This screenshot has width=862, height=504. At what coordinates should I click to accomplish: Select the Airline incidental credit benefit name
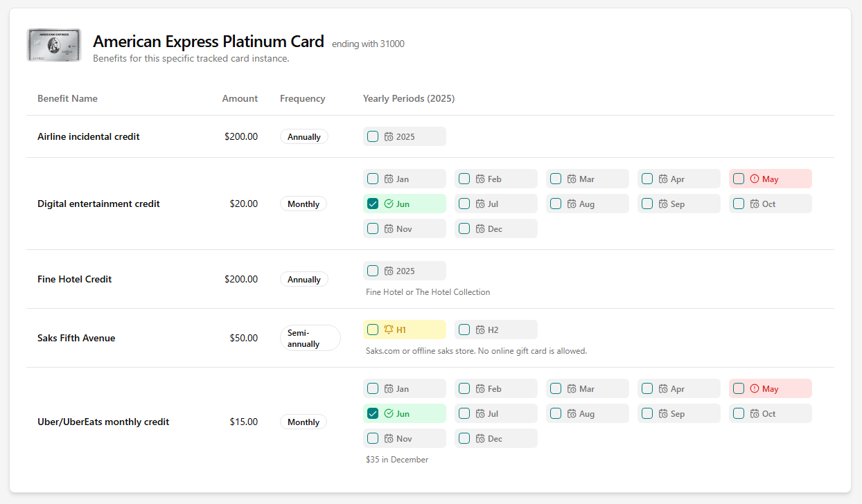(89, 136)
